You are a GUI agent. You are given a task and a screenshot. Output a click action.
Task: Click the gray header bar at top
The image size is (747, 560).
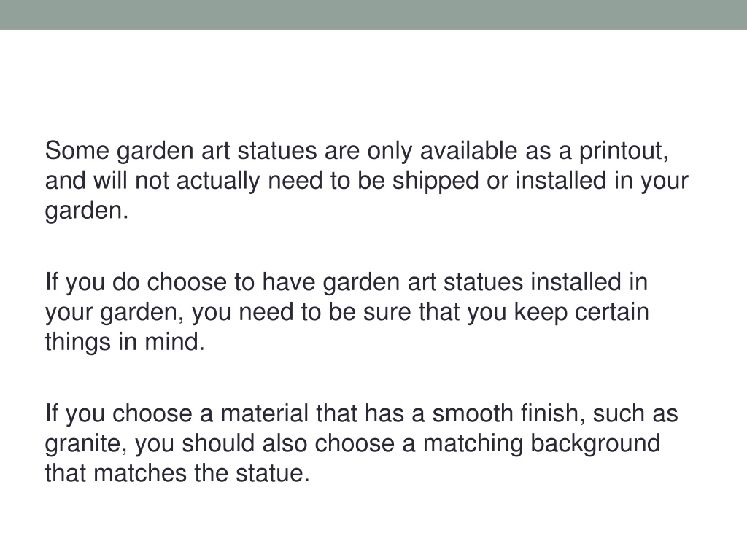coord(373,15)
